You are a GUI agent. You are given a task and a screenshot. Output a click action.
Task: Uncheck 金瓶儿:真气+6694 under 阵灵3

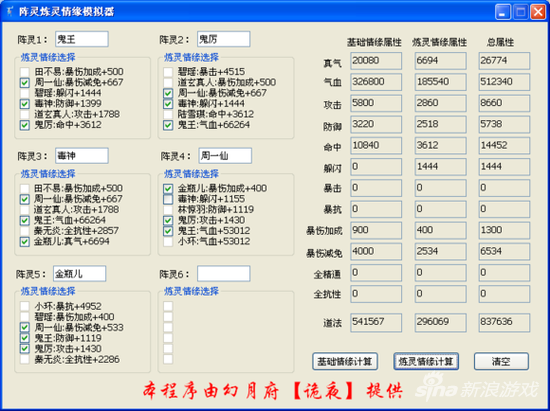pos(25,241)
